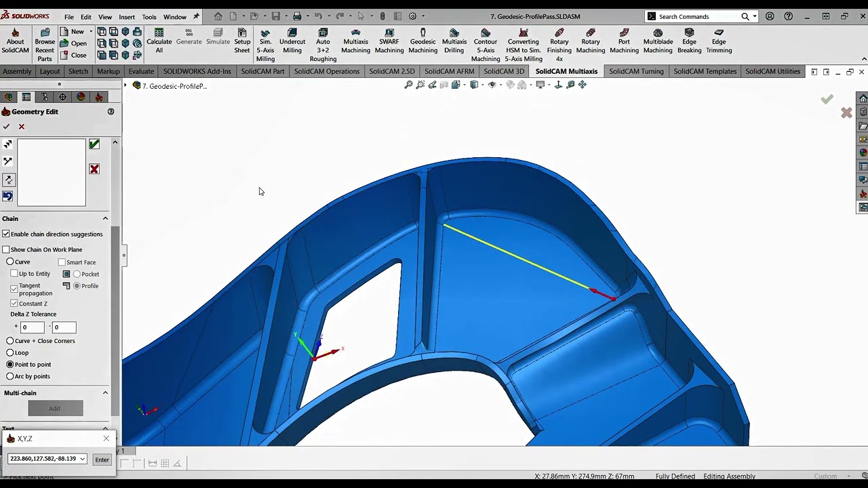Open New dropdown arrow
The width and height of the screenshot is (868, 488).
[x=91, y=31]
